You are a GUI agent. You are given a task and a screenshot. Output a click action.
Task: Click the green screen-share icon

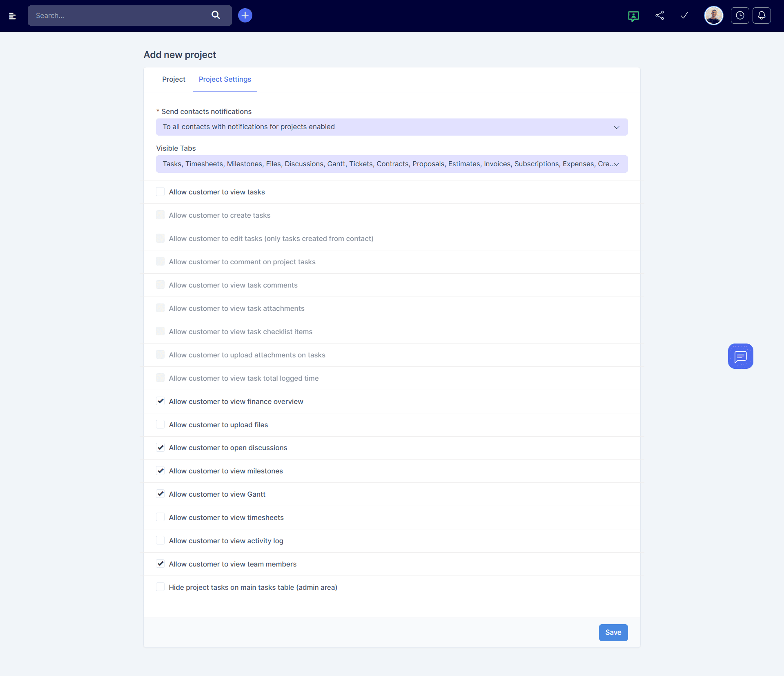tap(633, 16)
